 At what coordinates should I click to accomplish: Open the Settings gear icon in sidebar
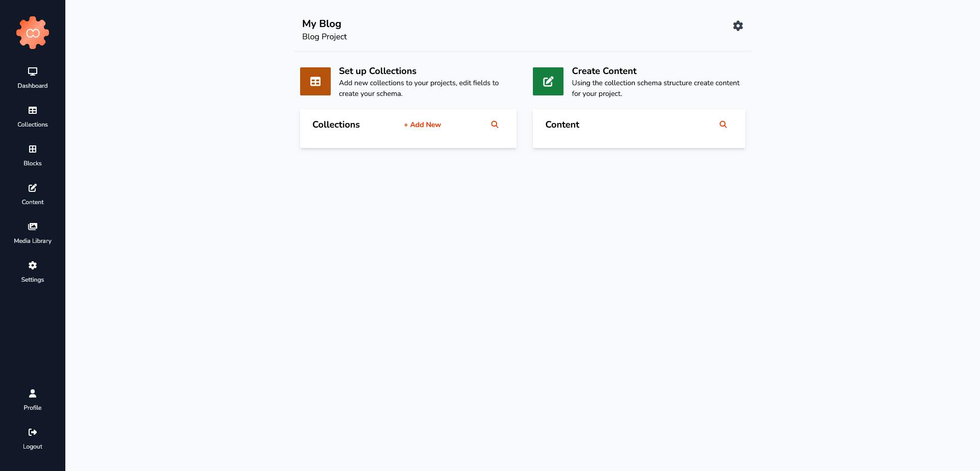[33, 265]
